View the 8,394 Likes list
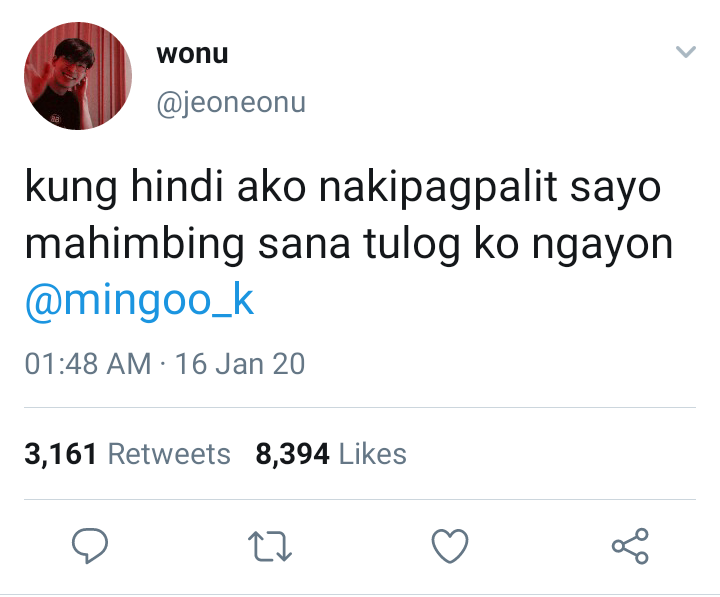Screen dimensions: 720x597 pos(331,454)
